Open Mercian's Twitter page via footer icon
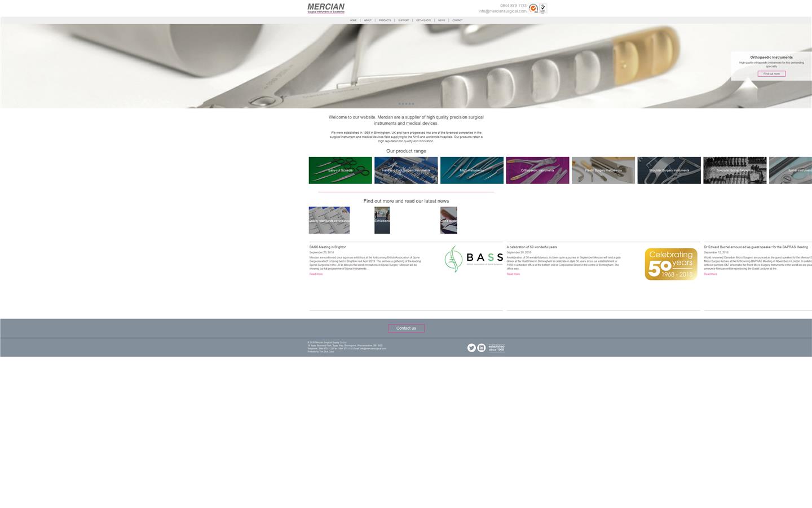The height and width of the screenshot is (508, 812). tap(471, 348)
